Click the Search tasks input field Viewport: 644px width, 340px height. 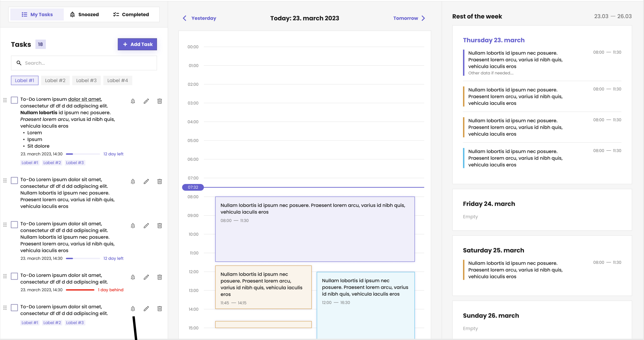pyautogui.click(x=89, y=63)
